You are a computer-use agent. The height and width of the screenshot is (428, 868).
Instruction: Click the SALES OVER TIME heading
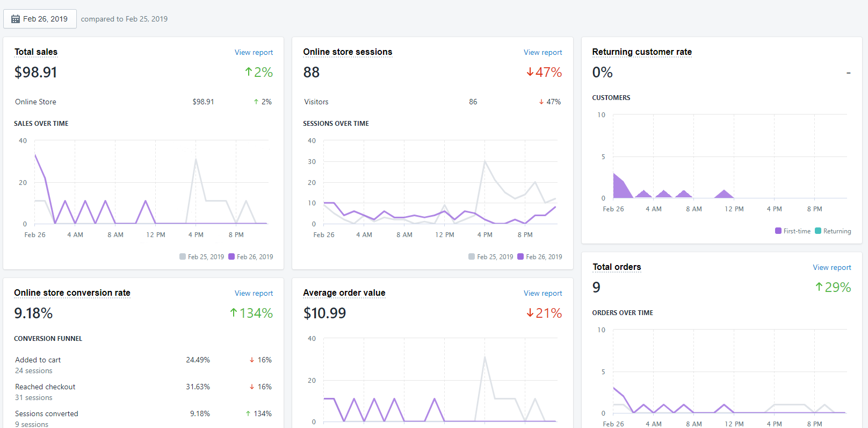(41, 124)
